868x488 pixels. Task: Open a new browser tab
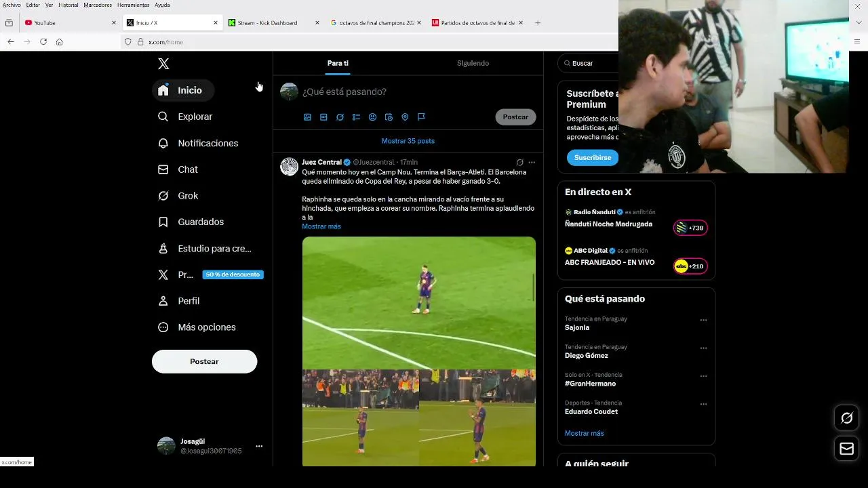(538, 22)
